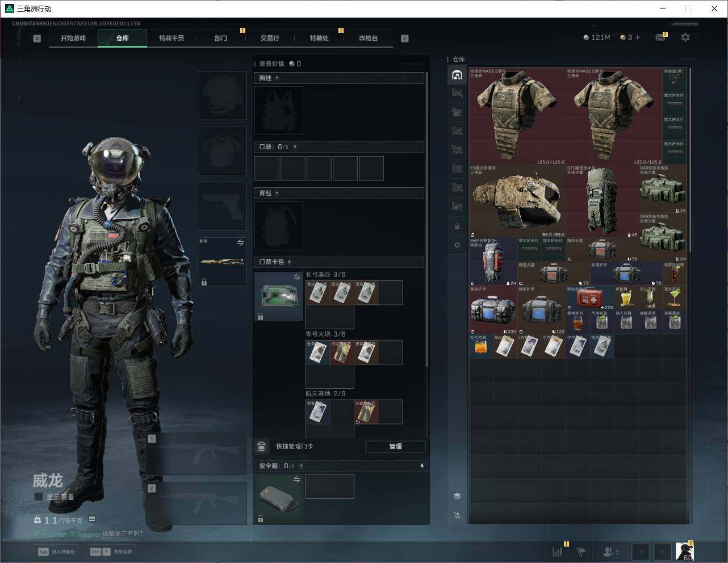Image resolution: width=728 pixels, height=563 pixels.
Task: Swap the keycard case item
Action: click(296, 277)
